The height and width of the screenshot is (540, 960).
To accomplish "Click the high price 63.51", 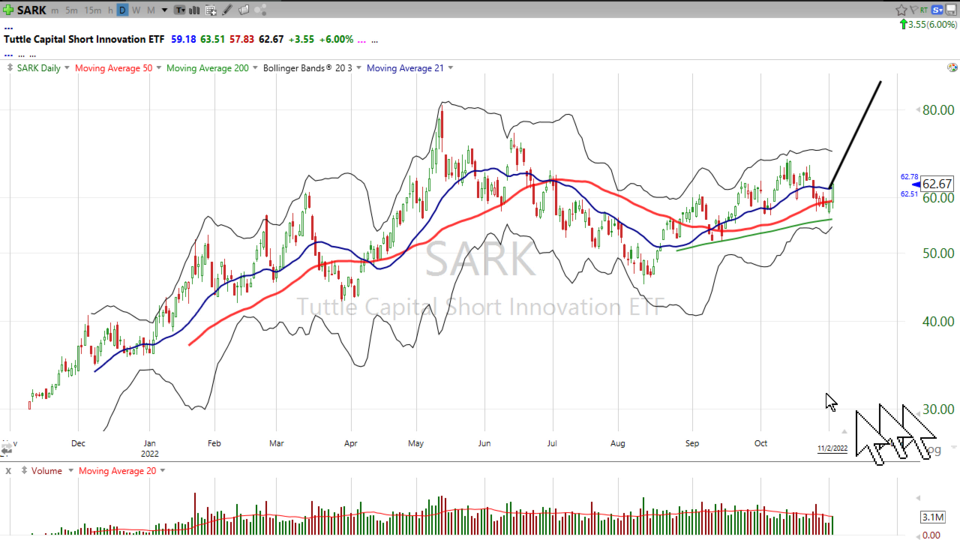I will tap(212, 39).
